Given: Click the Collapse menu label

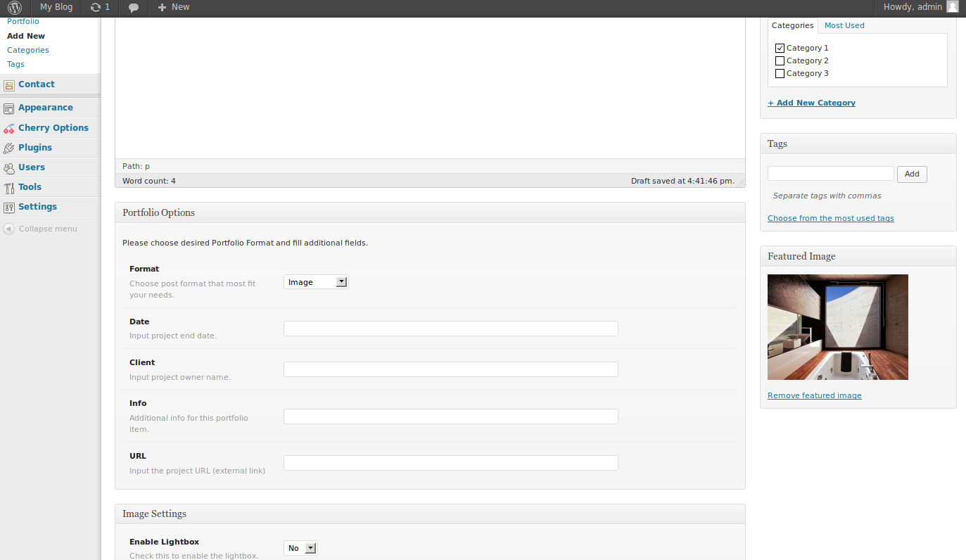Looking at the screenshot, I should [48, 229].
